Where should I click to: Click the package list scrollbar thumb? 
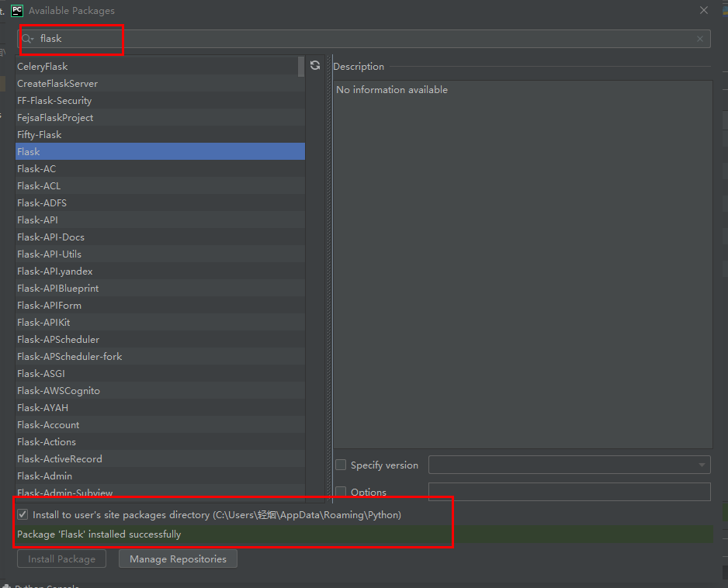click(301, 67)
